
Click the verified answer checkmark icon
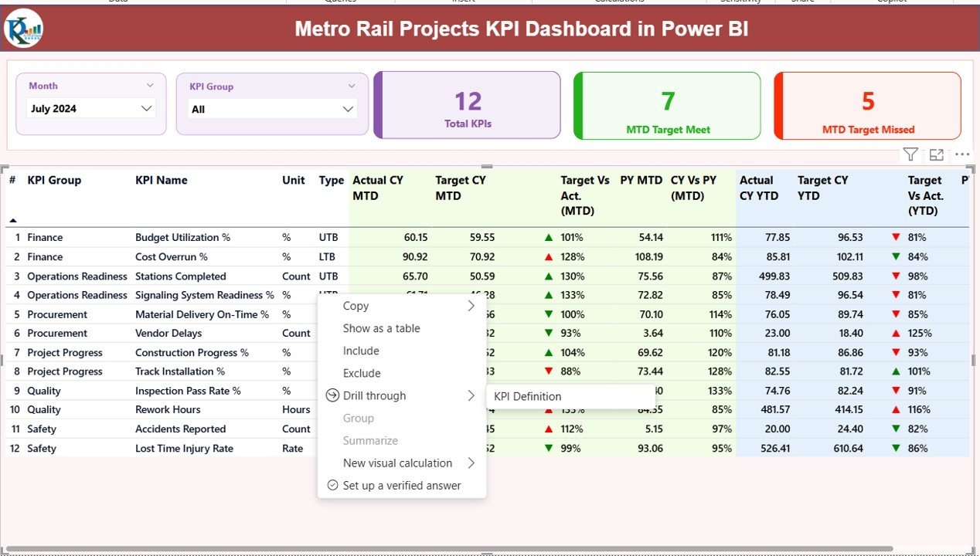tap(332, 485)
